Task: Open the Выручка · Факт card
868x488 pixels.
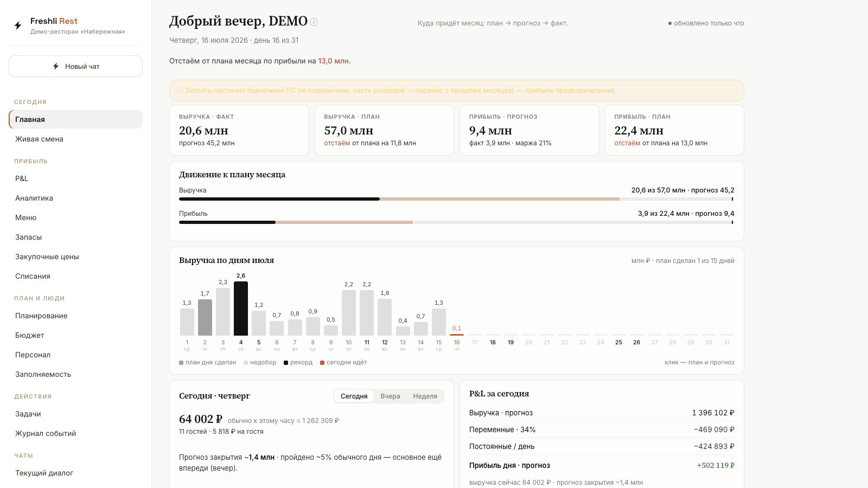Action: pos(239,130)
